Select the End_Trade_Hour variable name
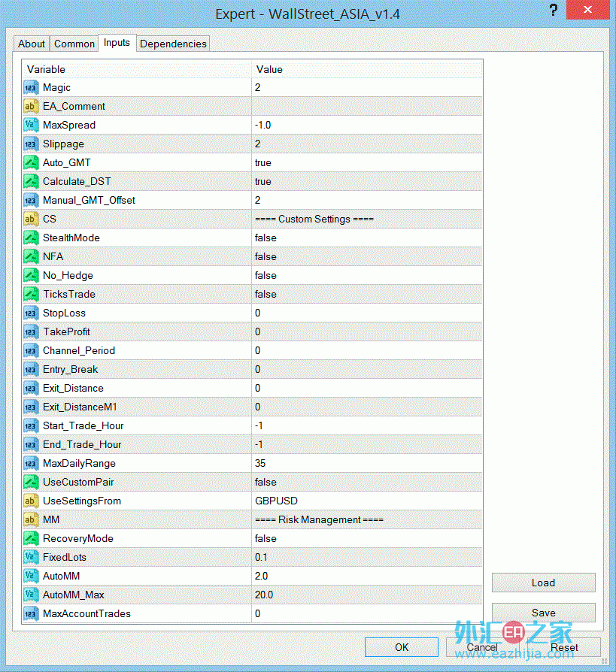Image resolution: width=616 pixels, height=672 pixels. click(x=82, y=445)
